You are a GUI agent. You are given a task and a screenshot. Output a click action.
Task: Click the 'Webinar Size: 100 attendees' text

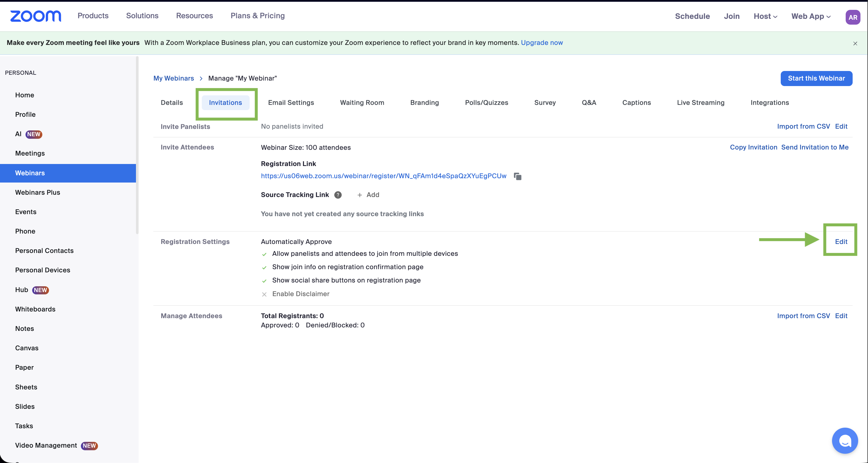click(306, 148)
